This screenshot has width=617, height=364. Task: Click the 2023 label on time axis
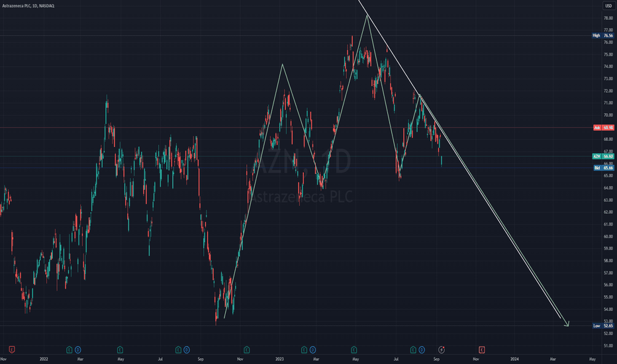[x=279, y=359]
